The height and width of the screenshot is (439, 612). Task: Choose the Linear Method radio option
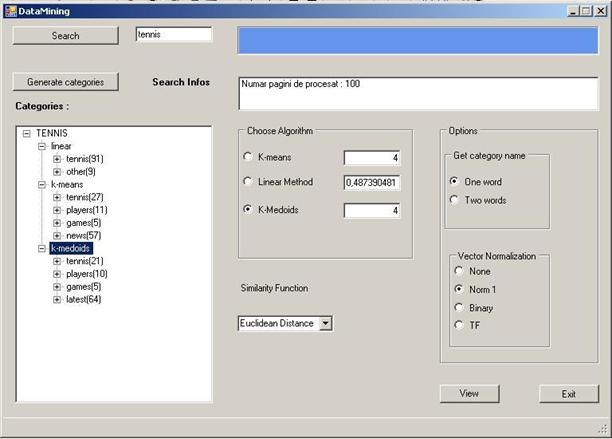point(248,182)
